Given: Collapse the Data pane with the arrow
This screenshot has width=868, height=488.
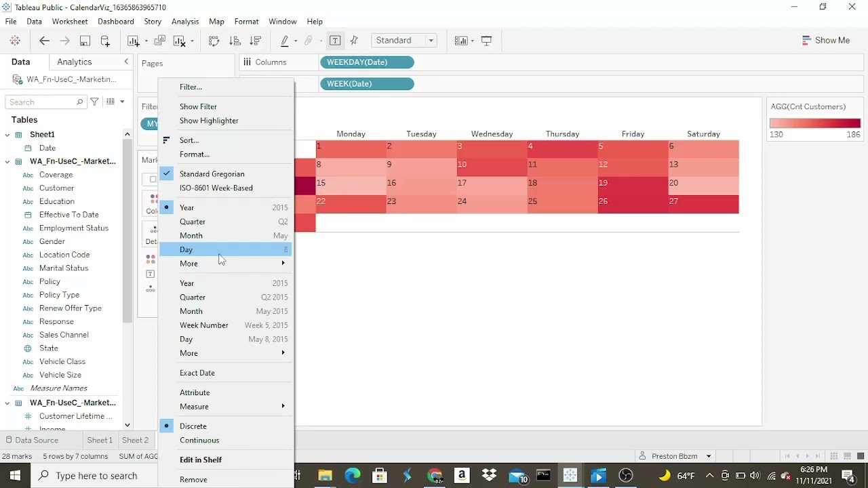Looking at the screenshot, I should click(x=126, y=62).
